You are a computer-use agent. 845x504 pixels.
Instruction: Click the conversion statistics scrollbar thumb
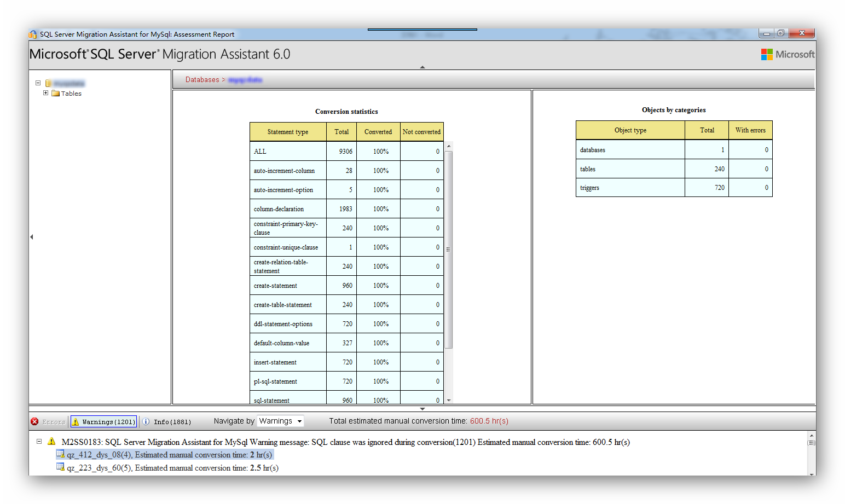click(x=449, y=250)
